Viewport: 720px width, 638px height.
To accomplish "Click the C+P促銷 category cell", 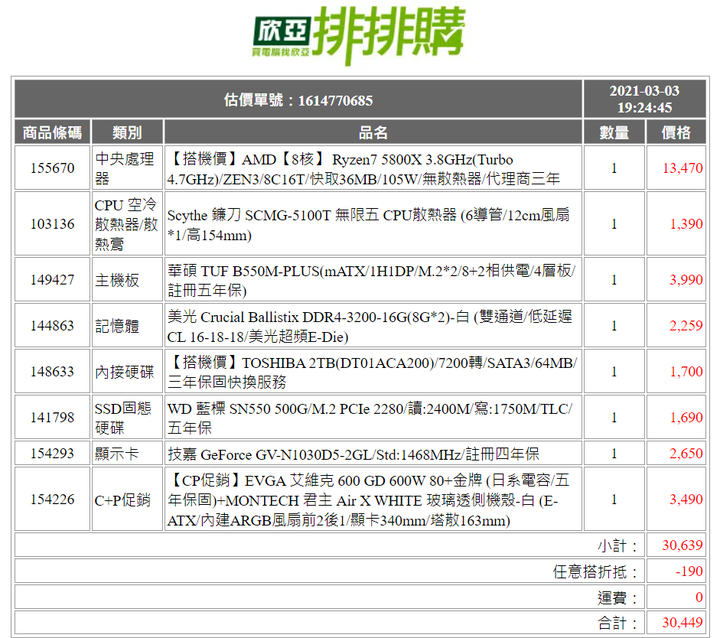I will point(127,499).
